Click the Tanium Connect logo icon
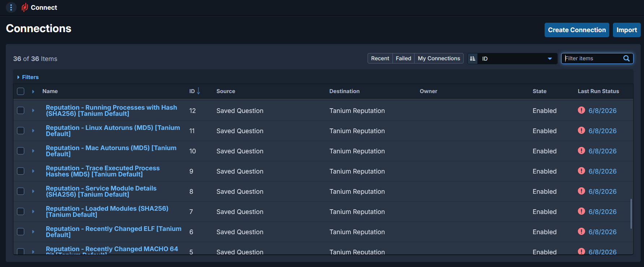644x267 pixels. click(25, 7)
